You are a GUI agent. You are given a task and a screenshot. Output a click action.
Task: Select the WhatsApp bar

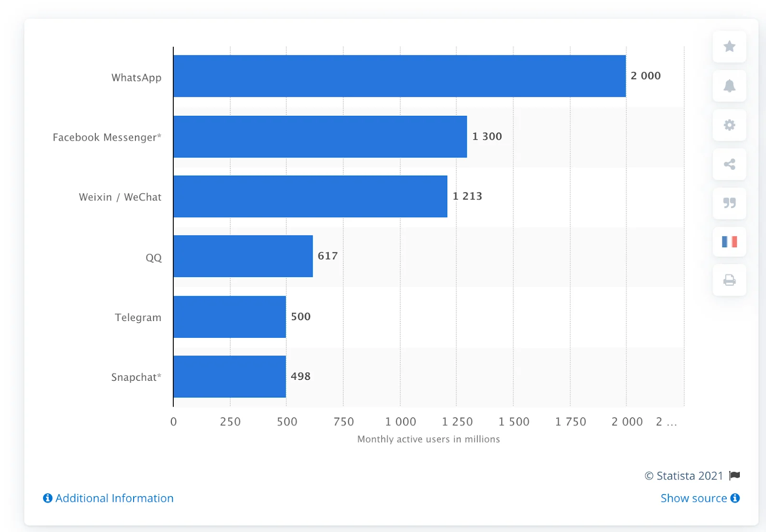(397, 76)
